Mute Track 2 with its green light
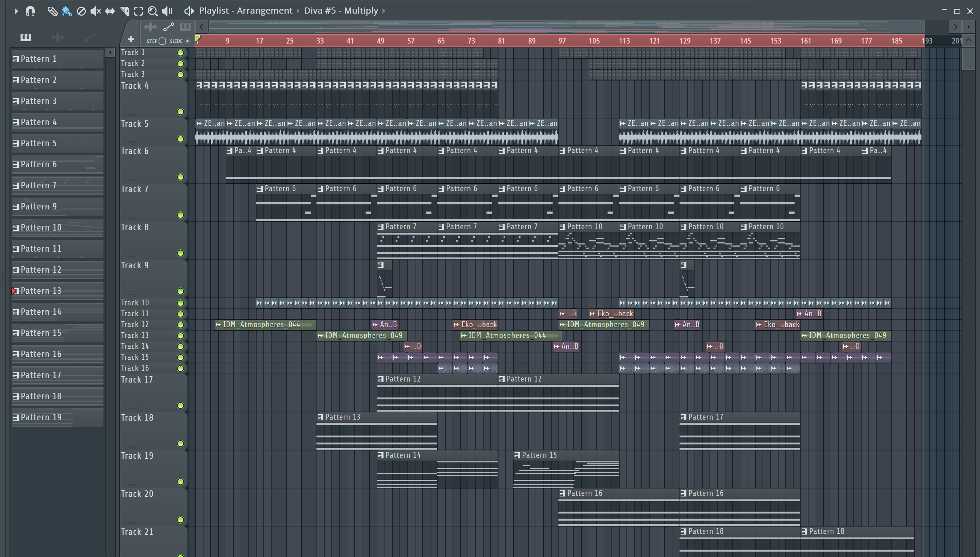Viewport: 980px width, 557px height. click(180, 64)
